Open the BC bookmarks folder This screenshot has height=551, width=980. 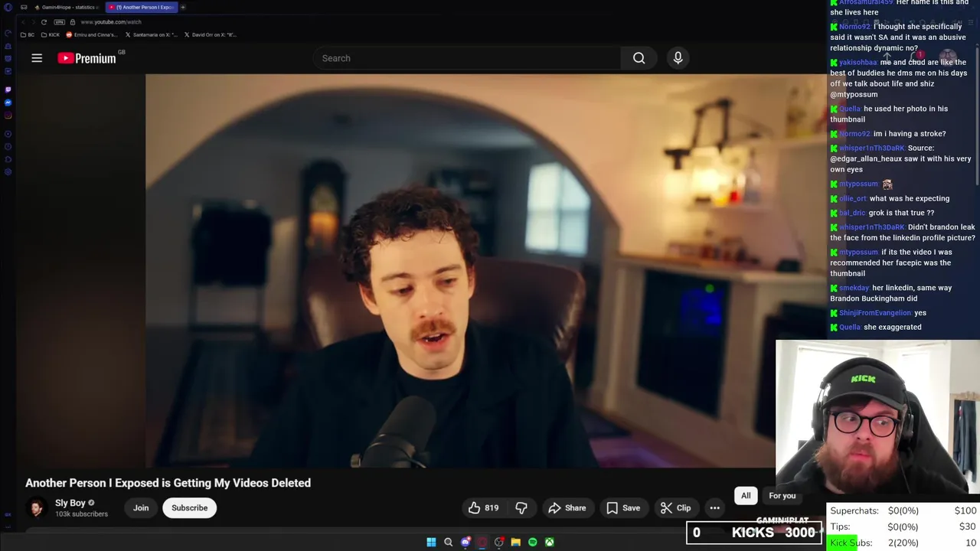tap(28, 34)
